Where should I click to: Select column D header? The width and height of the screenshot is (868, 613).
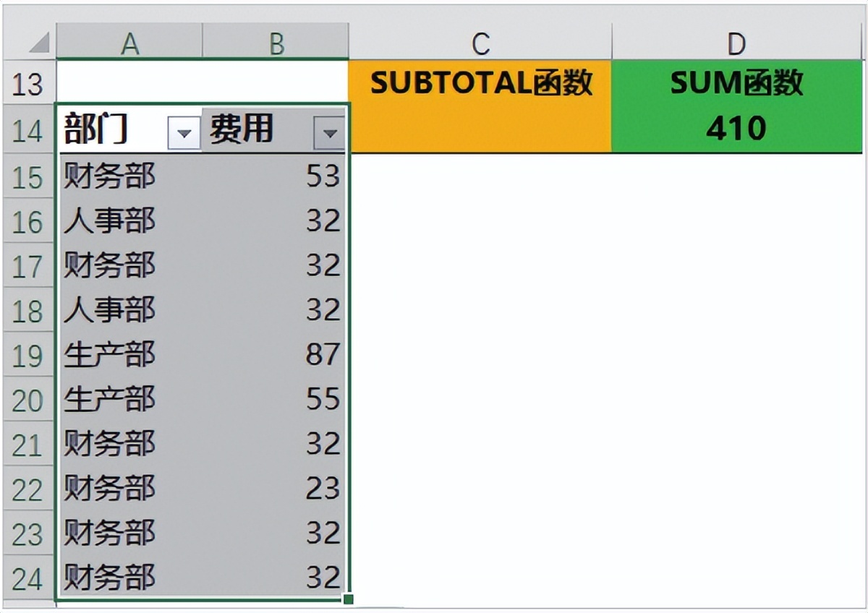pyautogui.click(x=736, y=42)
